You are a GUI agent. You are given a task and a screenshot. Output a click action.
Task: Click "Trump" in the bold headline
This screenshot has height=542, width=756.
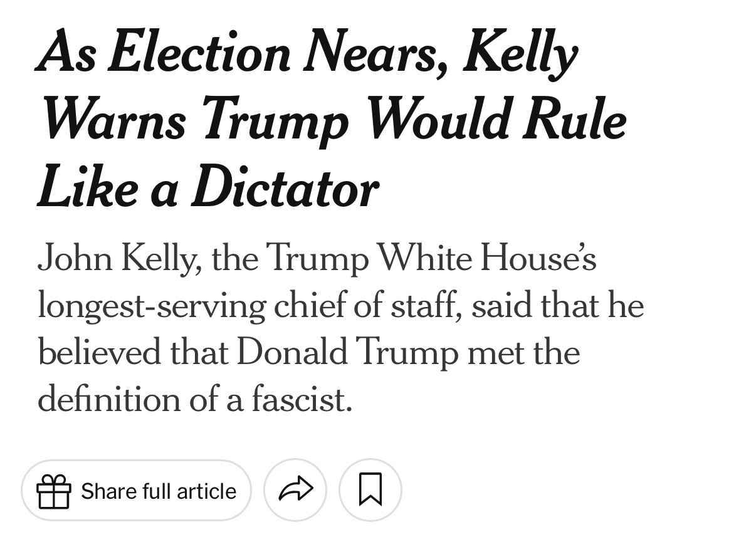pos(275,122)
